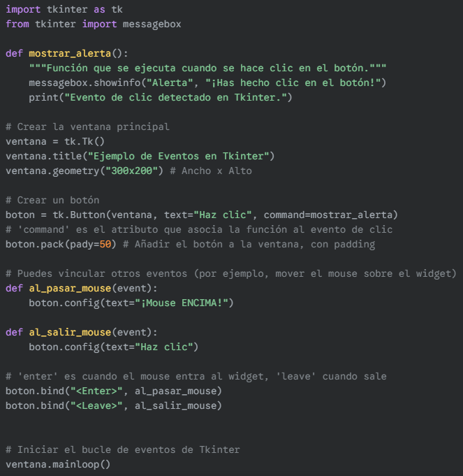Screen dimensions: 463x476
Task: Click the ventana.mainloop() line
Action: (x=58, y=464)
